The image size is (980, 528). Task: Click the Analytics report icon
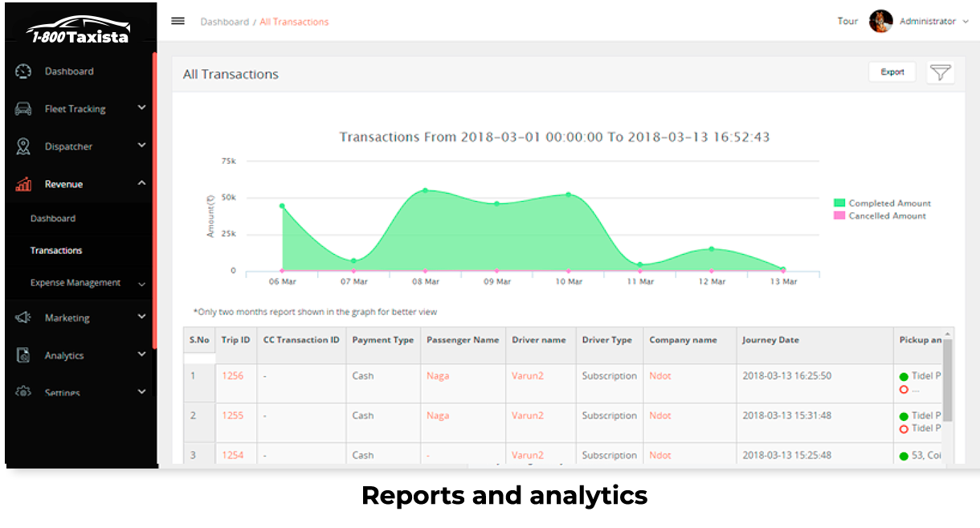[x=23, y=356]
